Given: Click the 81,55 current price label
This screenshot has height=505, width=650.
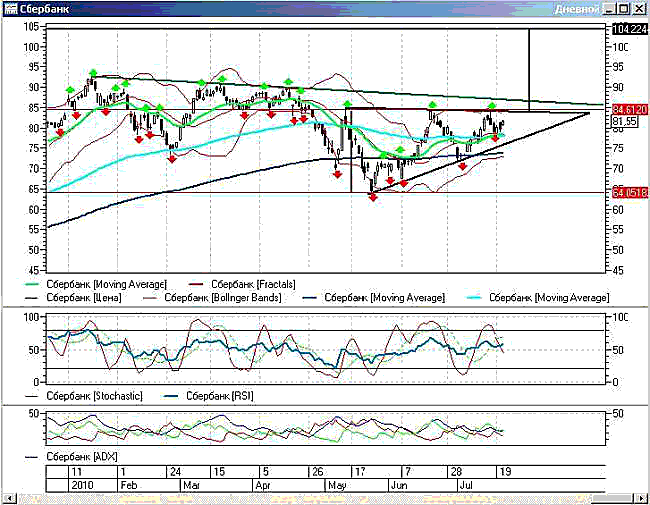Looking at the screenshot, I should click(x=625, y=121).
